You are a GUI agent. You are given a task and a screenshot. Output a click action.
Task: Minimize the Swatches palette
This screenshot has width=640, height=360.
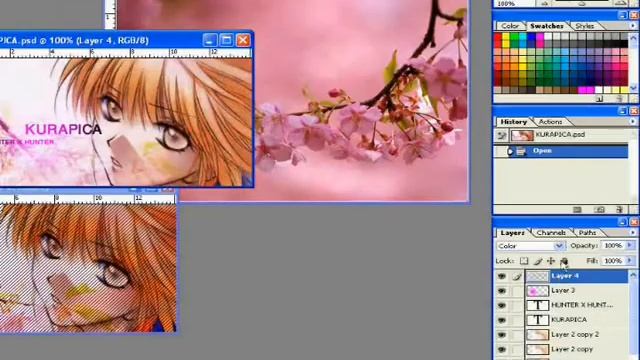(x=622, y=15)
